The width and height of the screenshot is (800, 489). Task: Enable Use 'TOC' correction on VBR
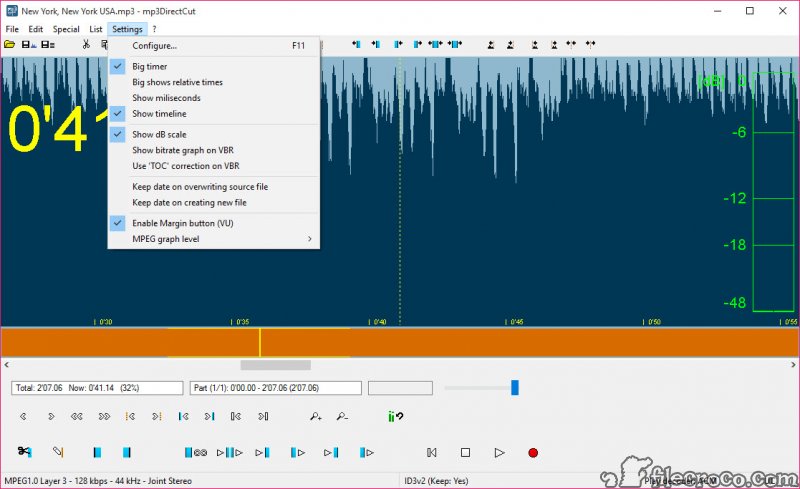[x=214, y=166]
